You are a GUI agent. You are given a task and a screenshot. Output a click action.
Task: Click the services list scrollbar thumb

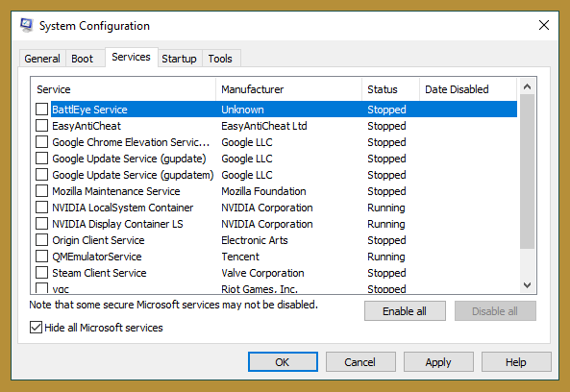click(527, 171)
